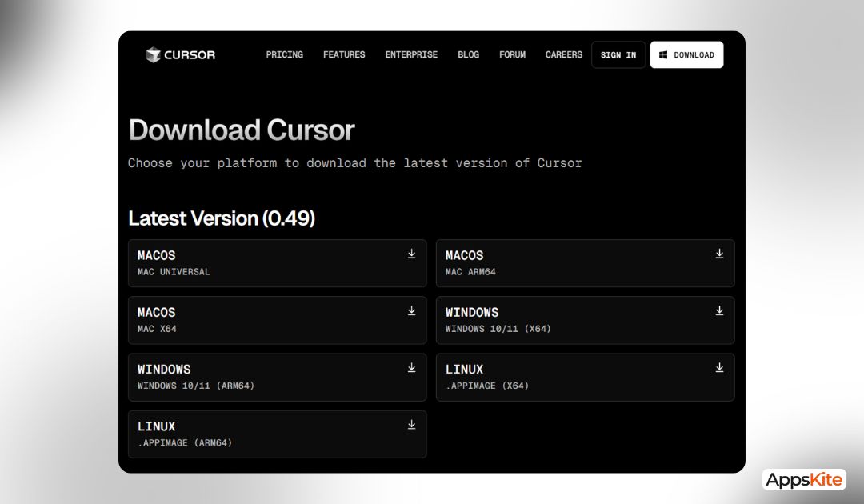Select the MacOS Mac X64 download card
This screenshot has height=504, width=864.
277,320
